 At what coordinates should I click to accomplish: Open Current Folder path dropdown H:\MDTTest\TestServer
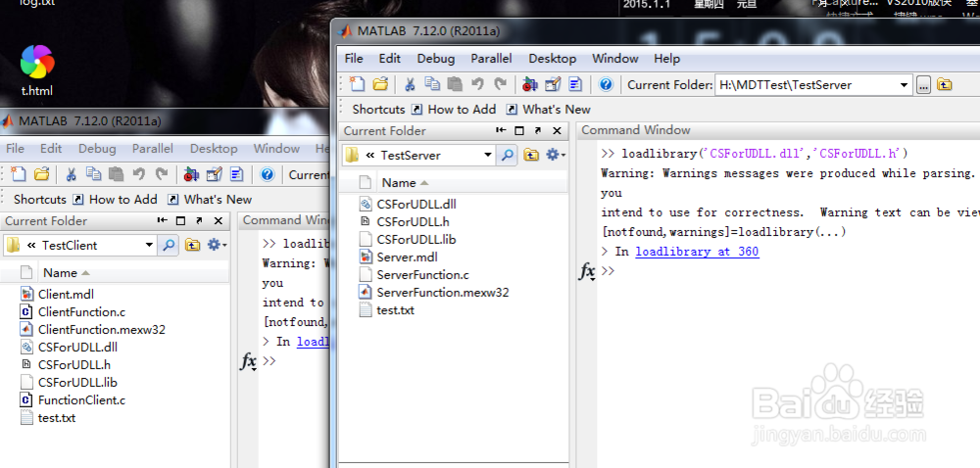[x=904, y=85]
